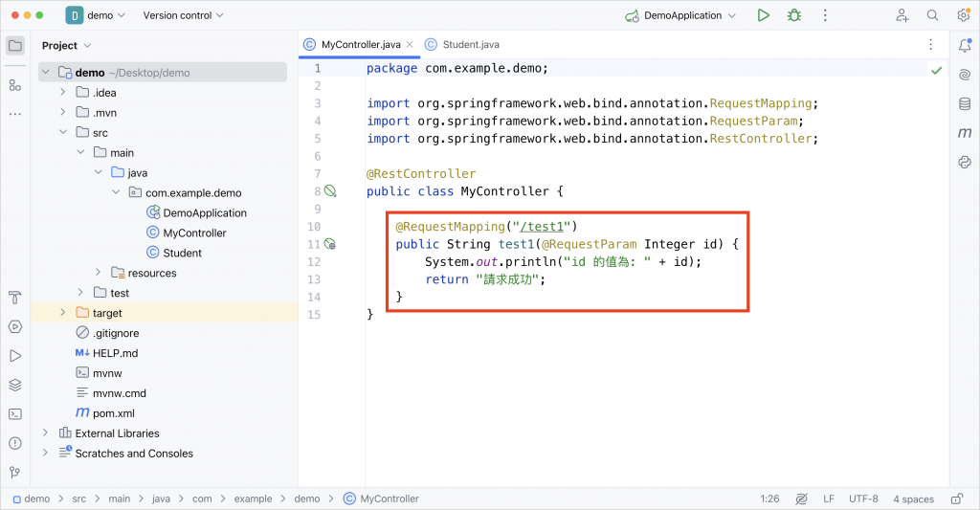Click the 4 spaces indent setting

(x=913, y=499)
